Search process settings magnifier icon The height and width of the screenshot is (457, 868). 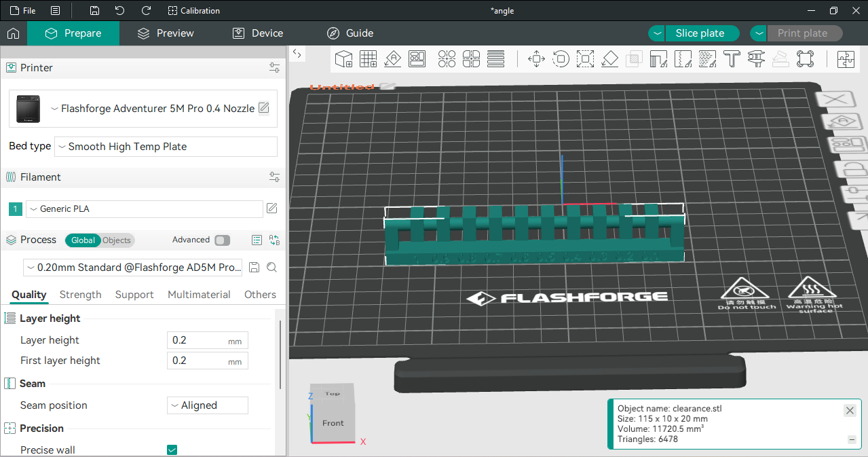(x=272, y=268)
